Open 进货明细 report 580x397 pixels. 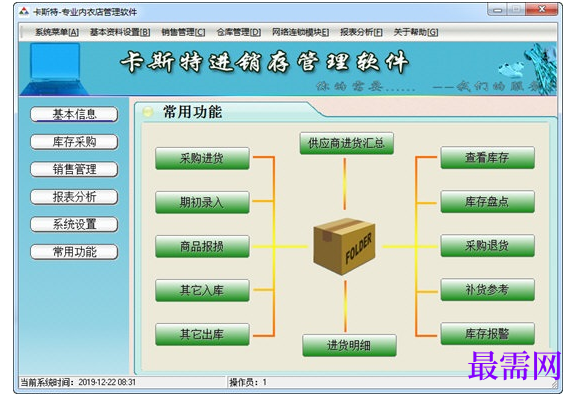(349, 346)
